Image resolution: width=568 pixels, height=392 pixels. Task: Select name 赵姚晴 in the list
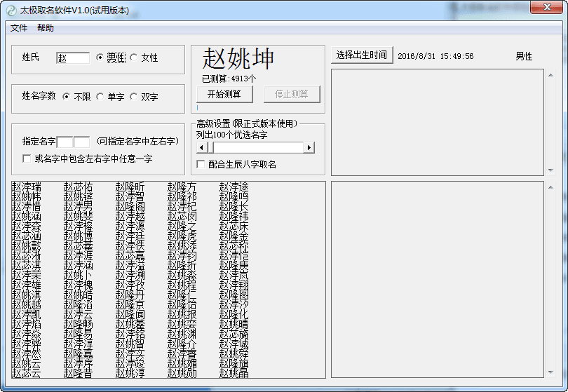pyautogui.click(x=234, y=324)
